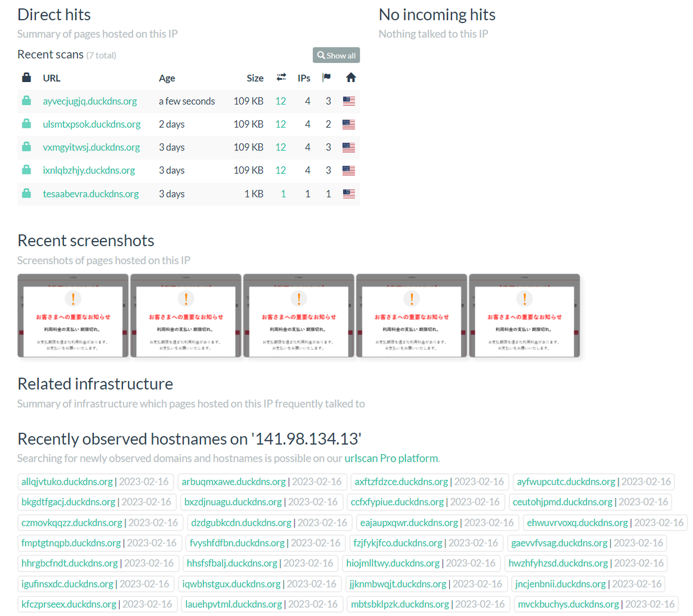Click the requests arrows icon column header

281,77
